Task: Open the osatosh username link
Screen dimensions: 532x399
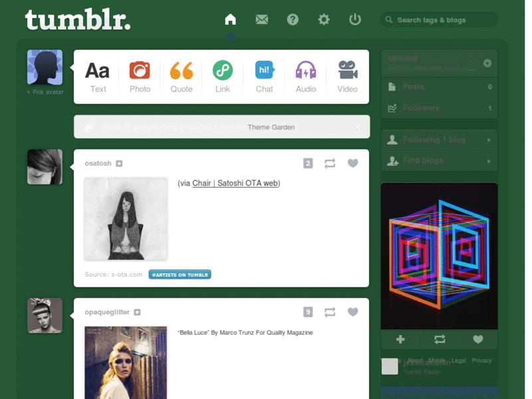Action: [98, 164]
